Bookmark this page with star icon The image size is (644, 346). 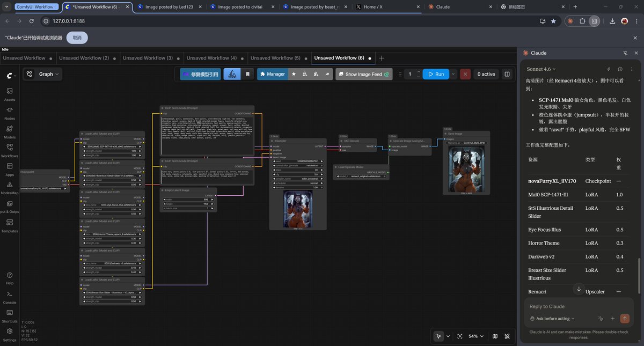tap(553, 21)
